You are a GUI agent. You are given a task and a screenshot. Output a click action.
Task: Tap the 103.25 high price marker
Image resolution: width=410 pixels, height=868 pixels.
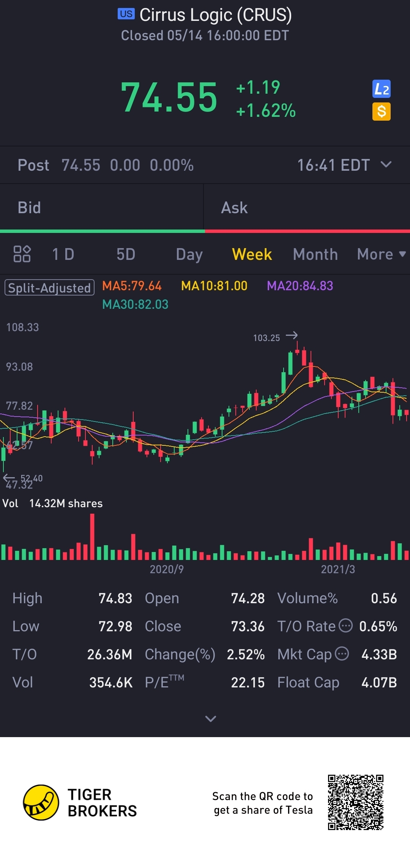click(266, 338)
